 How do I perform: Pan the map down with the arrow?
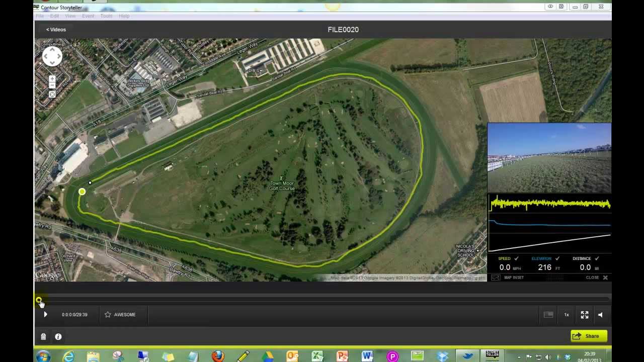click(x=52, y=62)
